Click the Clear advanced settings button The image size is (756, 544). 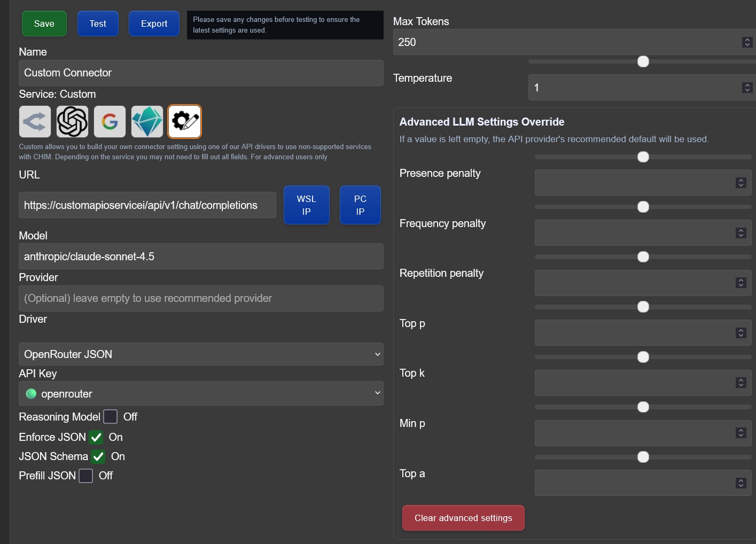point(463,518)
